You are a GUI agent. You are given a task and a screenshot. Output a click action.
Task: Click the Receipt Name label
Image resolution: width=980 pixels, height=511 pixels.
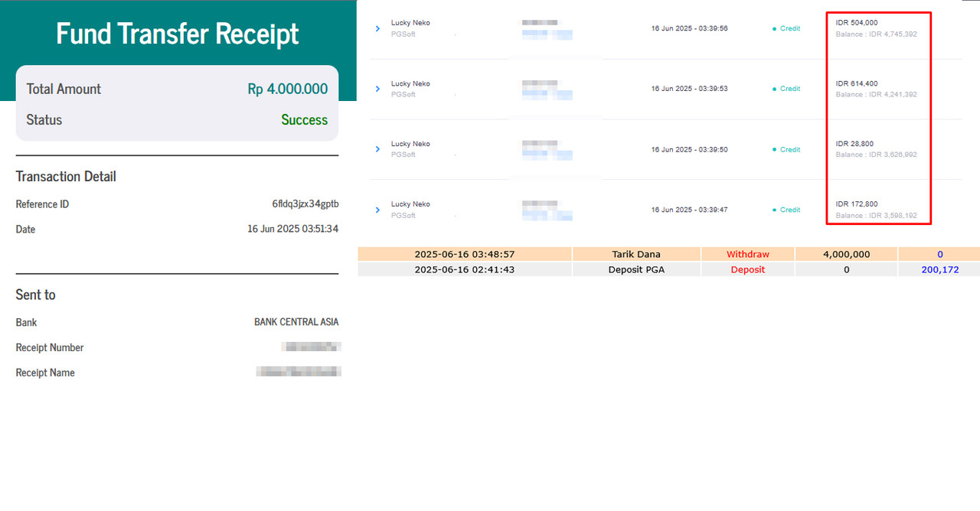point(45,373)
